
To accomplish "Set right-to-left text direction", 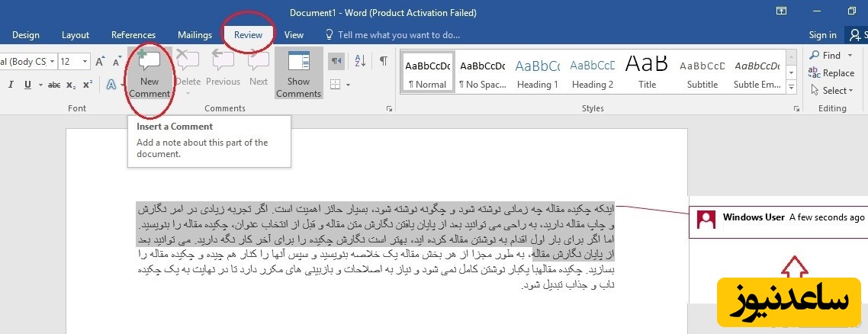I will point(336,61).
